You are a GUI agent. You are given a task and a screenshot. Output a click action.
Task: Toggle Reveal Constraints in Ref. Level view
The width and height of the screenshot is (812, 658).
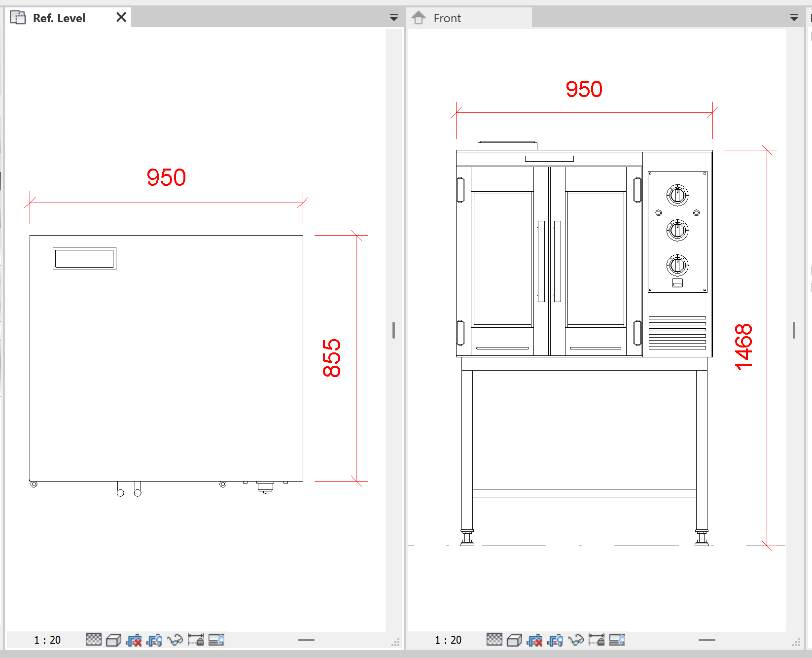pos(196,640)
